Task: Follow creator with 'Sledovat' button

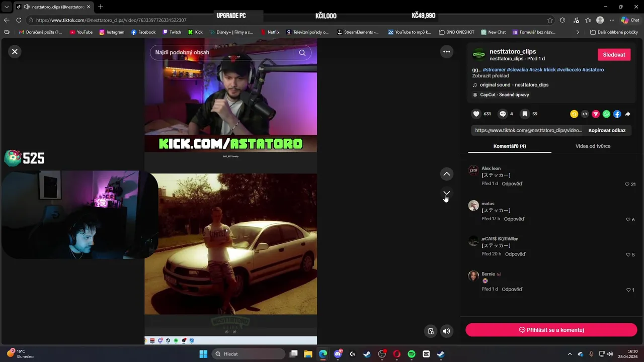Action: [x=614, y=55]
